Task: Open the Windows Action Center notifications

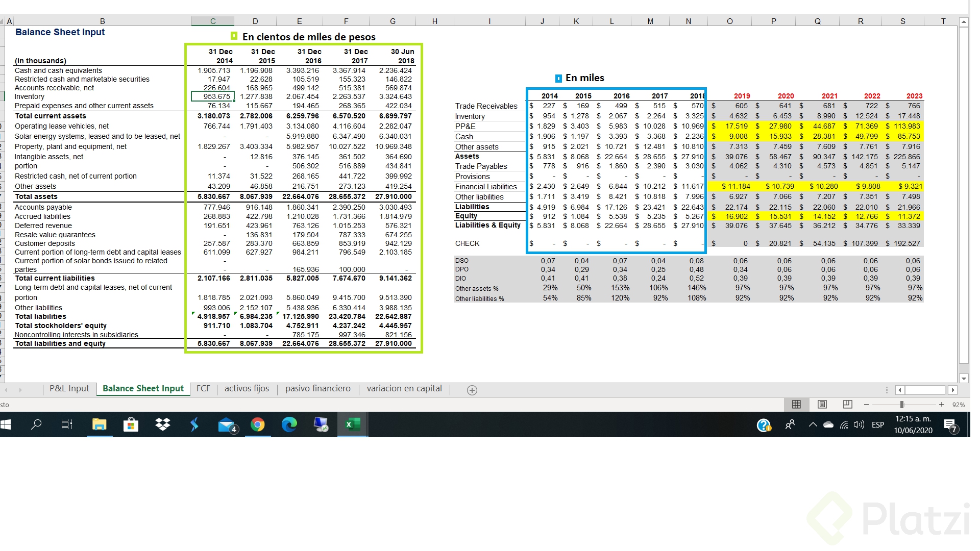Action: (950, 425)
